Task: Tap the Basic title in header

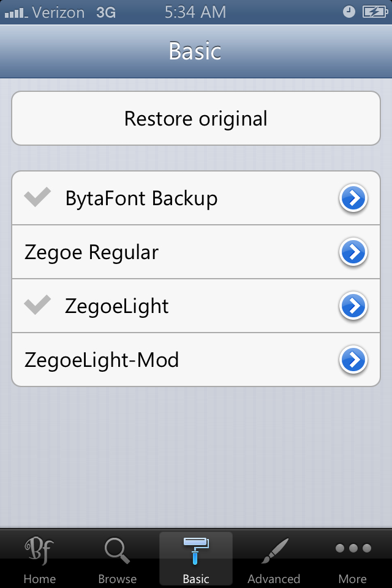Action: click(x=195, y=51)
